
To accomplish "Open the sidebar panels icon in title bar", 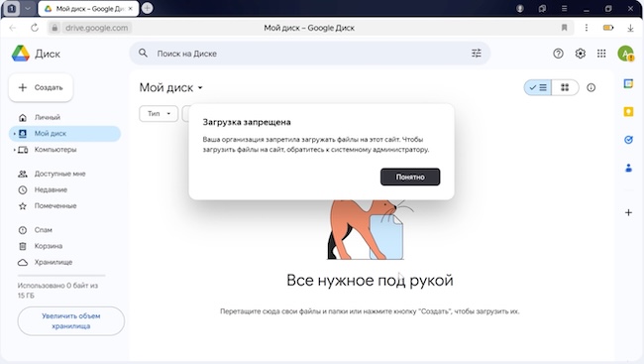I will [x=542, y=8].
